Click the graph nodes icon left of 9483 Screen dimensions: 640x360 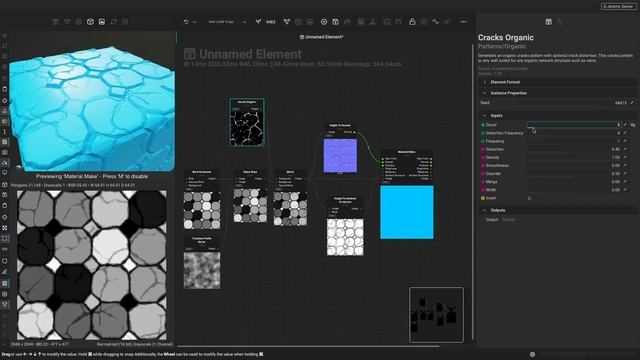[258, 22]
